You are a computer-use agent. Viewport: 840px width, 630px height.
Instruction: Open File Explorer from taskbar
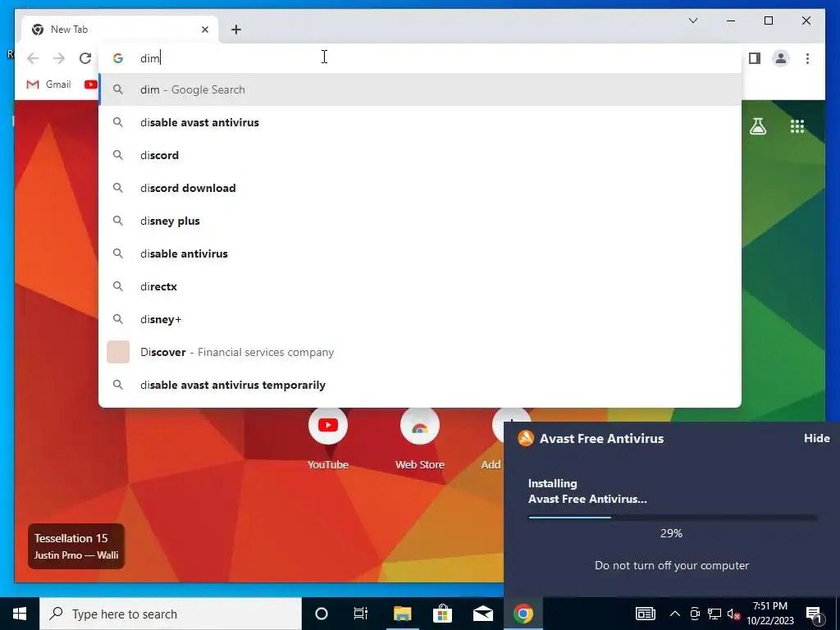402,614
